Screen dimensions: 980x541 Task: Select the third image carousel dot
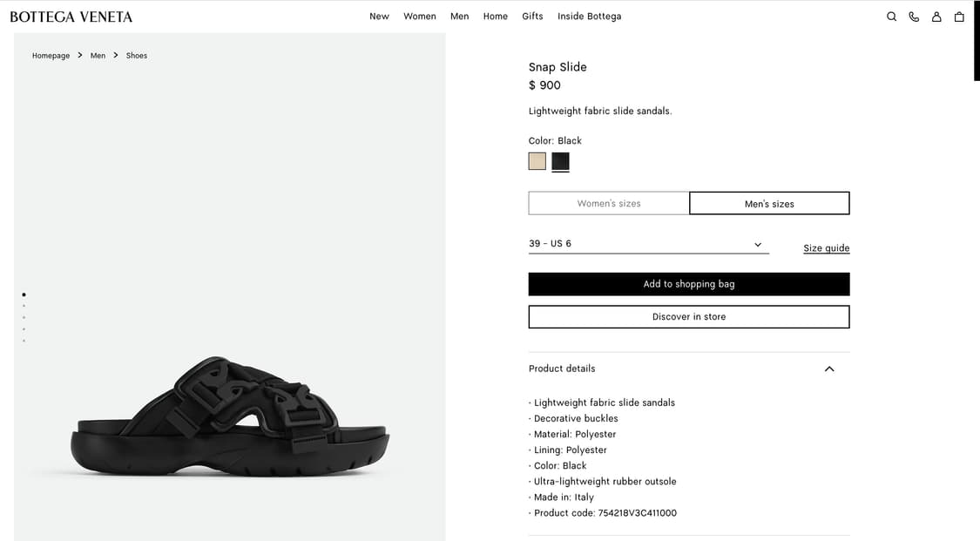(24, 317)
